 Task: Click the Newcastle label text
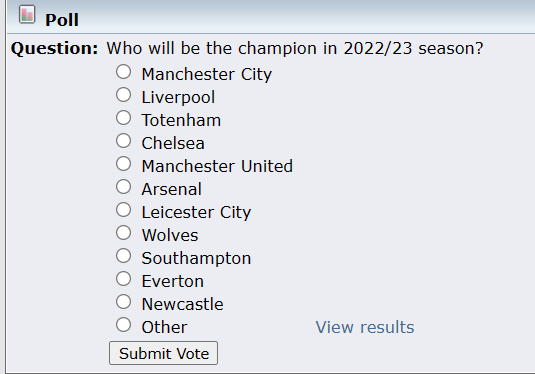point(183,304)
